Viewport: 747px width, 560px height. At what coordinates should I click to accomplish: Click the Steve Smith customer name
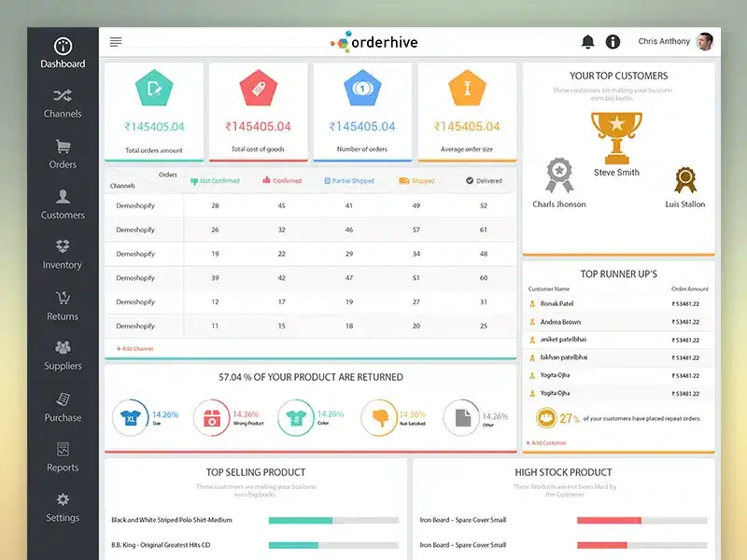pos(616,173)
